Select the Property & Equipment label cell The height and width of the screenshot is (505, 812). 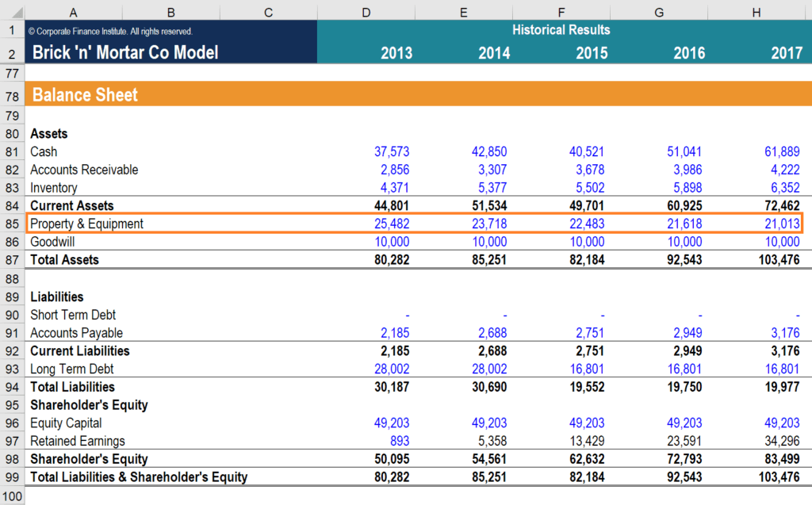(x=87, y=224)
